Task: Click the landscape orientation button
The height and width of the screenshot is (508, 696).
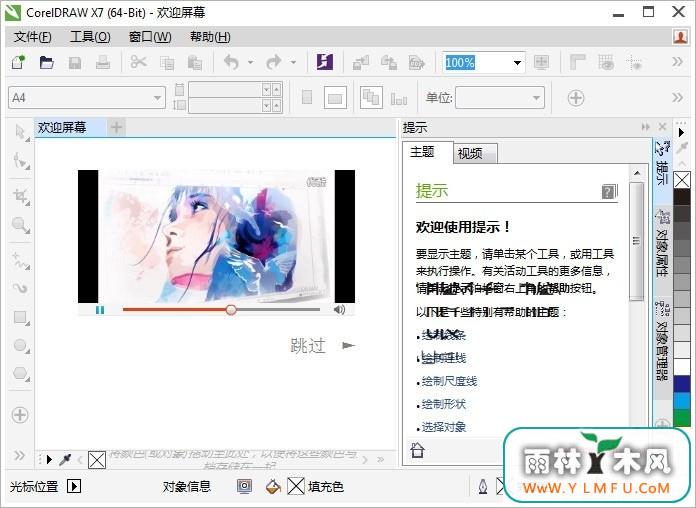Action: tap(335, 98)
